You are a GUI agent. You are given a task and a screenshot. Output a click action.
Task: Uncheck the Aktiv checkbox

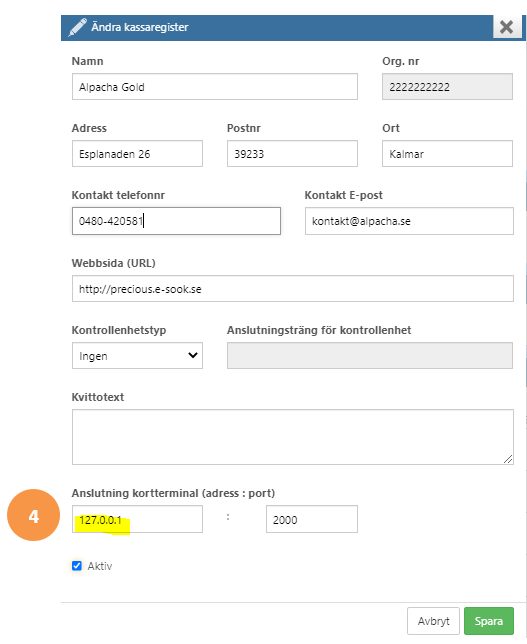(x=77, y=566)
